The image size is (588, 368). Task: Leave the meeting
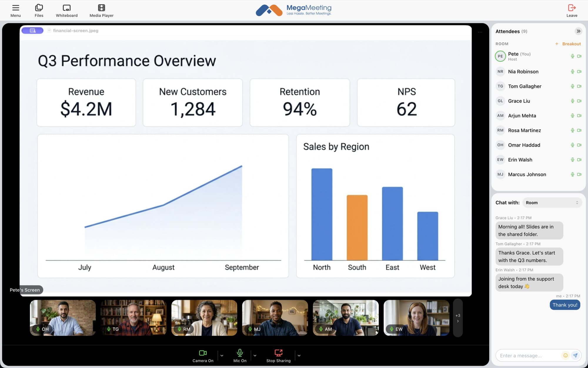(x=572, y=11)
